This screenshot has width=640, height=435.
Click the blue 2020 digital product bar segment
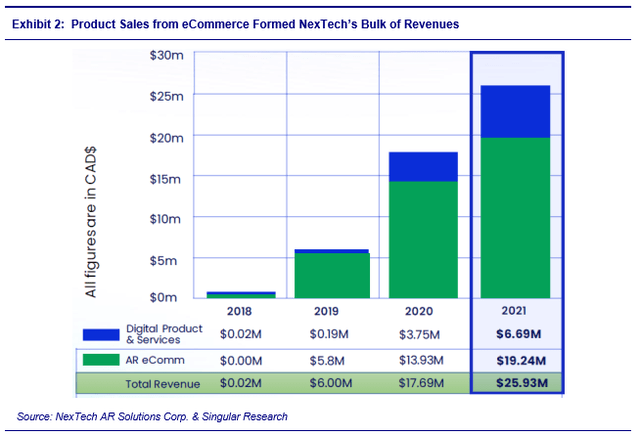(x=423, y=167)
